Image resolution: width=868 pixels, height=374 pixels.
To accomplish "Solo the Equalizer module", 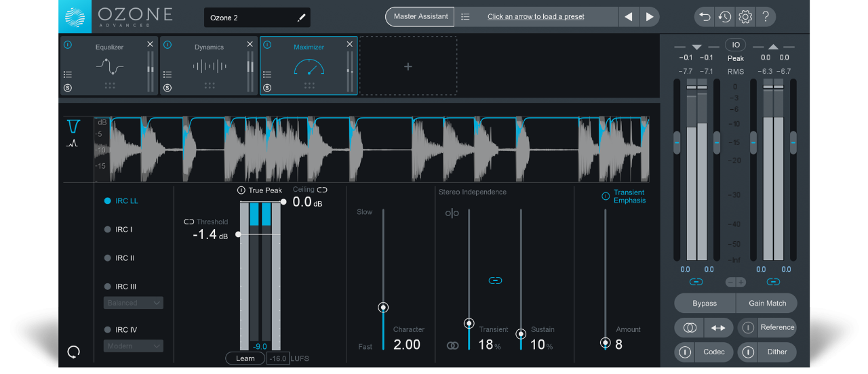I will click(x=68, y=87).
